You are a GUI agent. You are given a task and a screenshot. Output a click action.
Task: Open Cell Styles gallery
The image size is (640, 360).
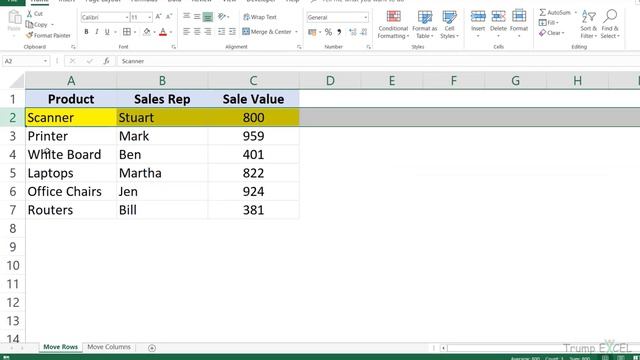pyautogui.click(x=449, y=24)
